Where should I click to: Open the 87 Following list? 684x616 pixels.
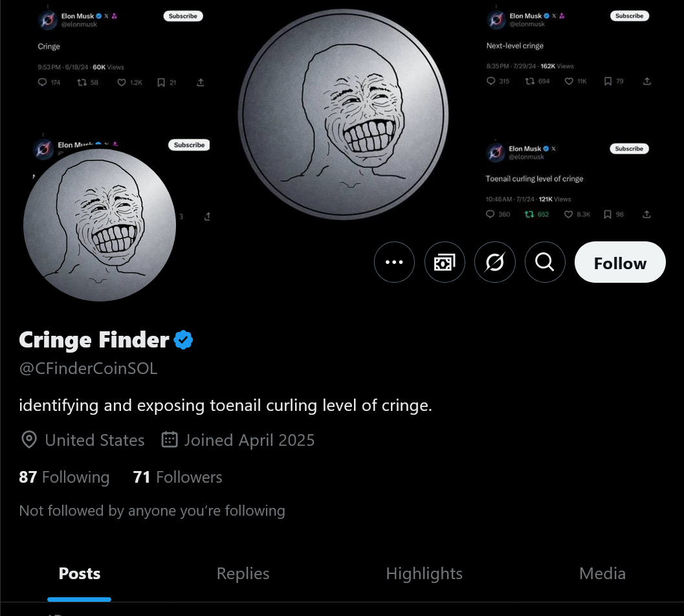(64, 478)
